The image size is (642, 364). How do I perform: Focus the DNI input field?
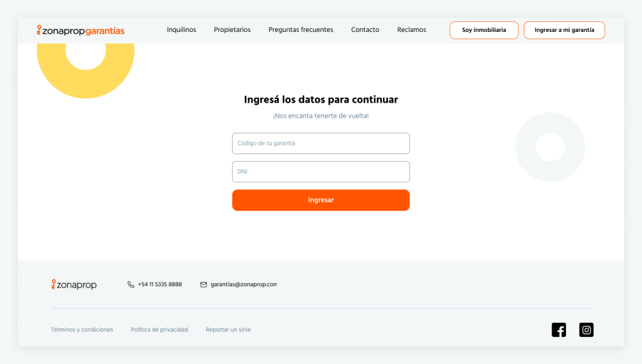[321, 172]
